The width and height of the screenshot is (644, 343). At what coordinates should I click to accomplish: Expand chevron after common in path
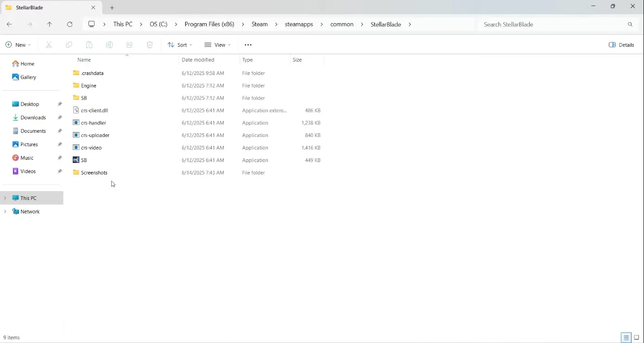[x=362, y=24]
